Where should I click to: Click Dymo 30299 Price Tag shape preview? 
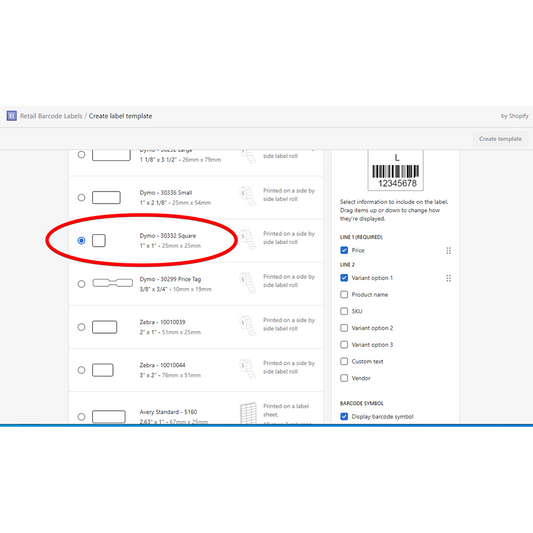click(113, 283)
